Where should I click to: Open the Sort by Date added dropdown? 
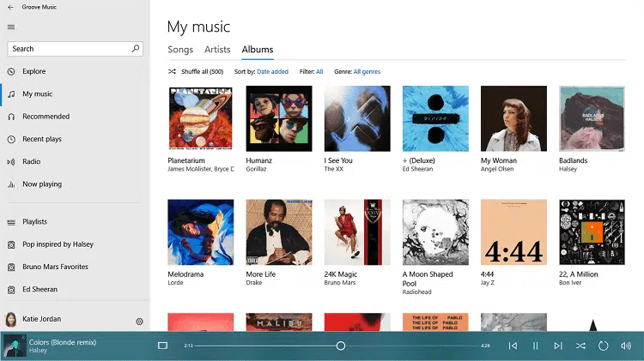click(272, 71)
